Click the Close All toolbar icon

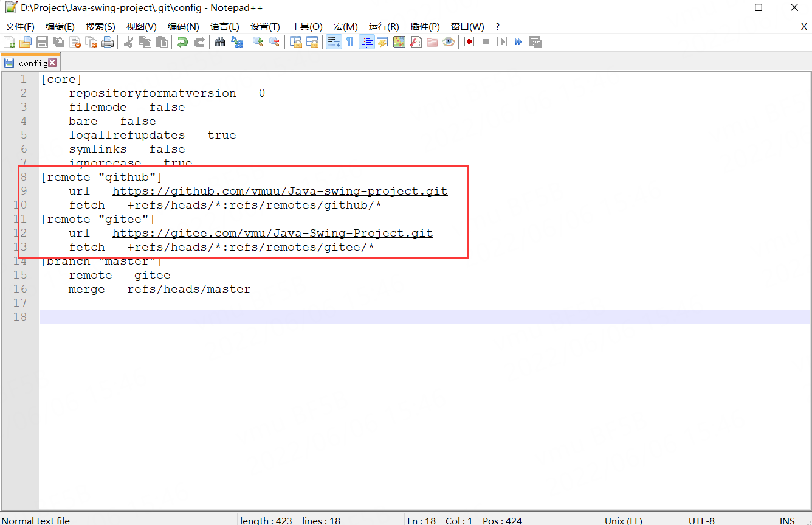(91, 42)
